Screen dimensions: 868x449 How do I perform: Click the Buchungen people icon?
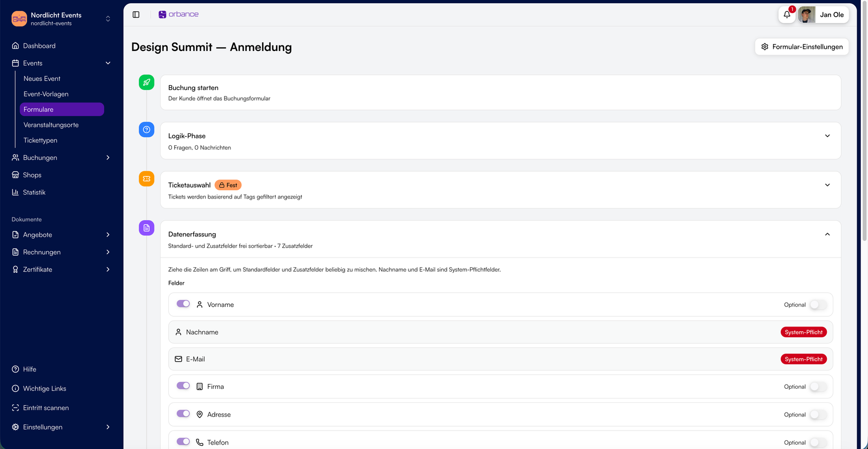(x=15, y=158)
